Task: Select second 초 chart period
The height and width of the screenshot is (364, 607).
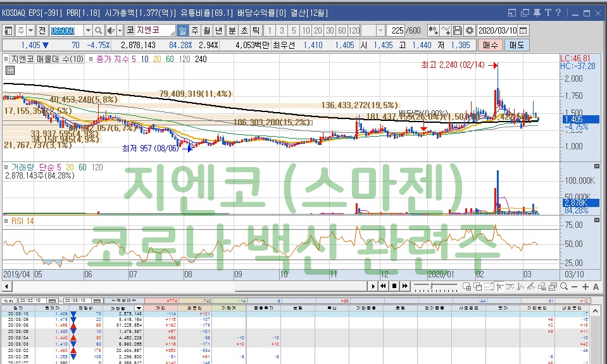Action: tap(244, 30)
